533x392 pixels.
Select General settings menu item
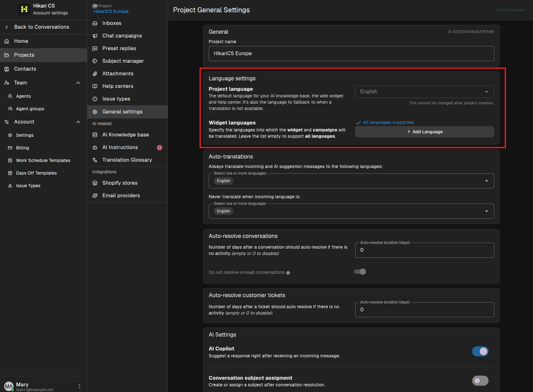coord(127,112)
